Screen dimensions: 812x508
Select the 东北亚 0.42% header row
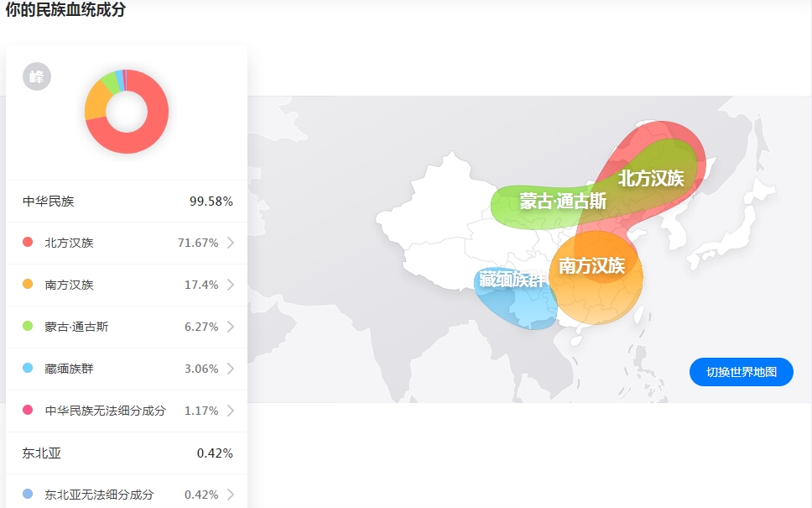pyautogui.click(x=127, y=453)
